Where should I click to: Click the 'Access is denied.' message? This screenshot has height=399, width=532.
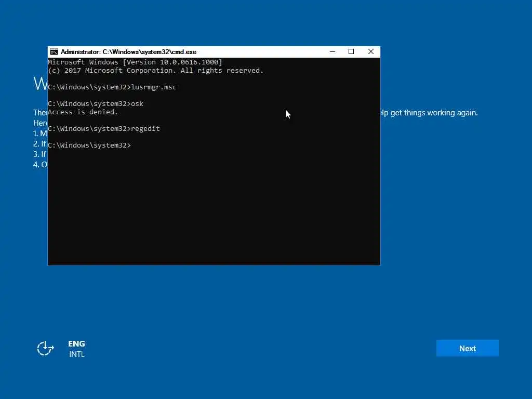[83, 112]
